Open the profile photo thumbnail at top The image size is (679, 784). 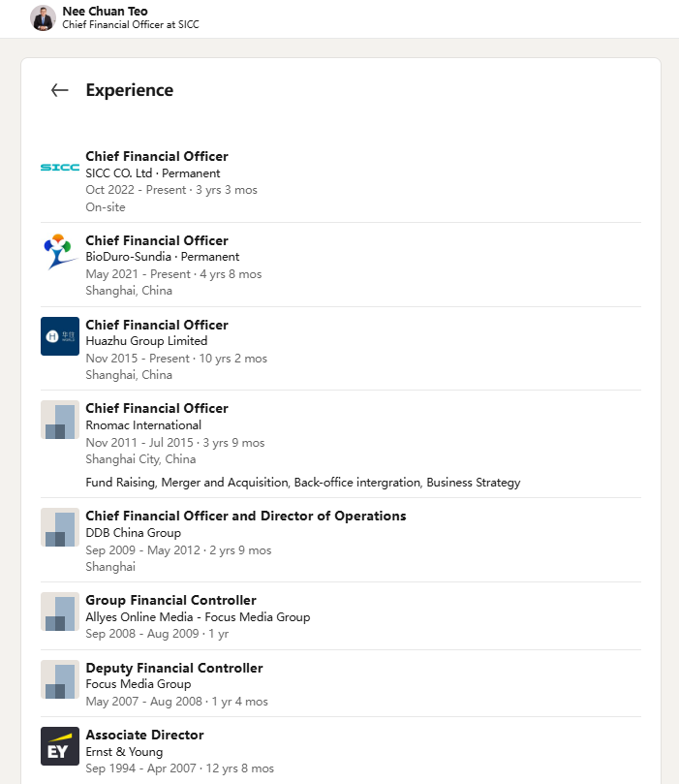click(43, 17)
